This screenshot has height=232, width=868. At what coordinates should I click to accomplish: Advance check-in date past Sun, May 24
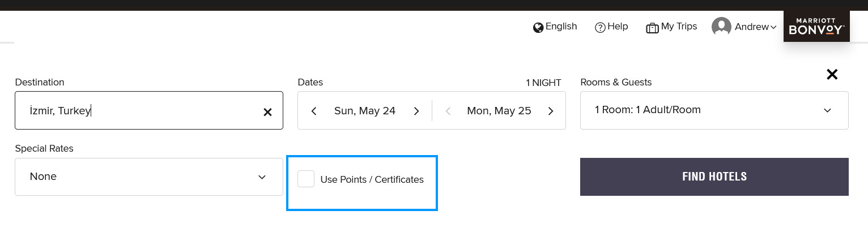pyautogui.click(x=416, y=111)
